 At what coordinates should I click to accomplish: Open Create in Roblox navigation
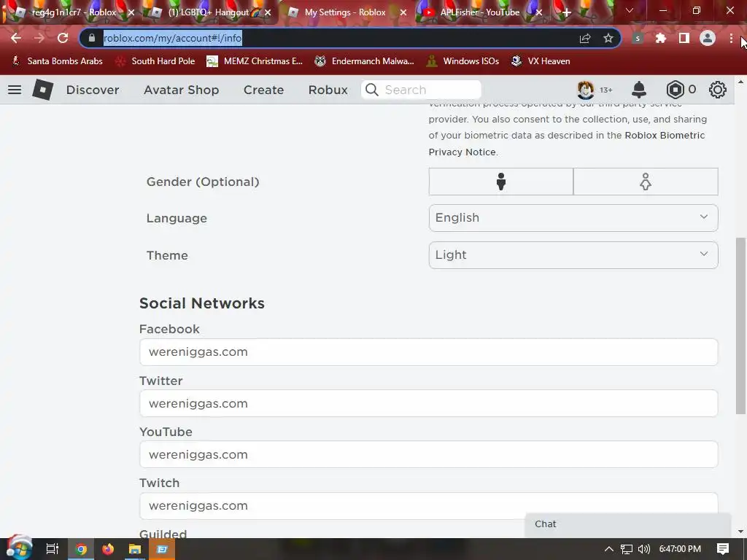(263, 90)
